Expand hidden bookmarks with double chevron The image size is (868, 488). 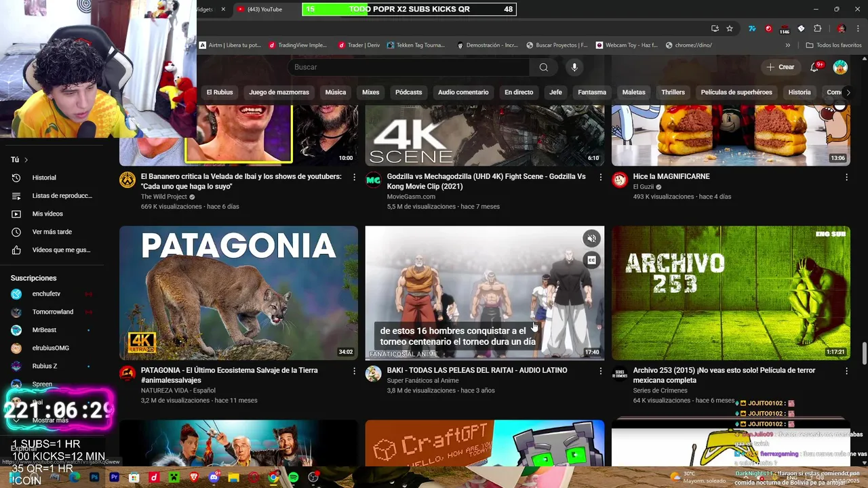[x=788, y=45]
